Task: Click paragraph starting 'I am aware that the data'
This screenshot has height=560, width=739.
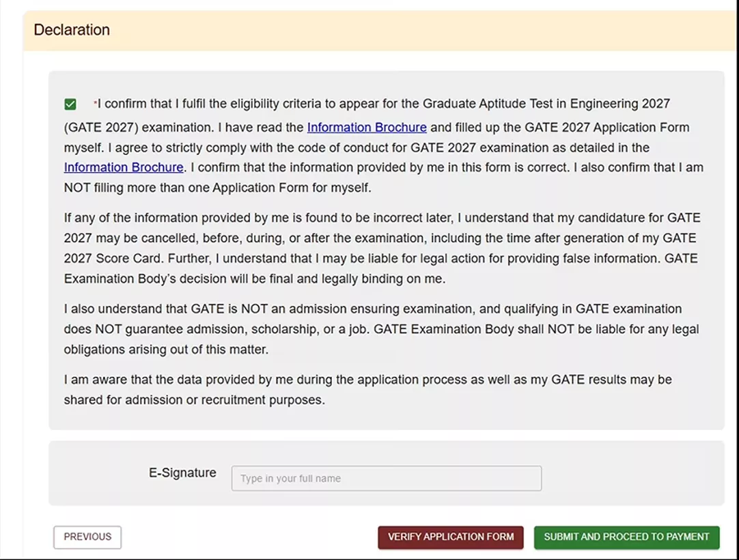Action: [x=367, y=389]
